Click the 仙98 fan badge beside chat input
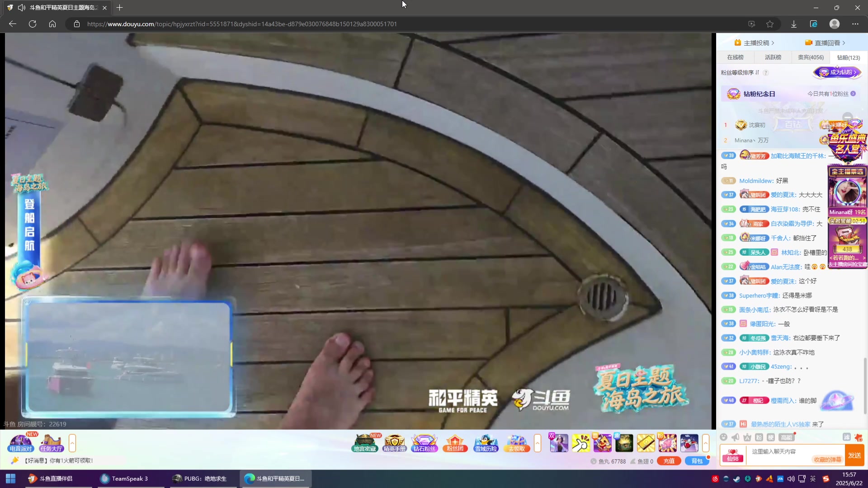 pos(733,455)
